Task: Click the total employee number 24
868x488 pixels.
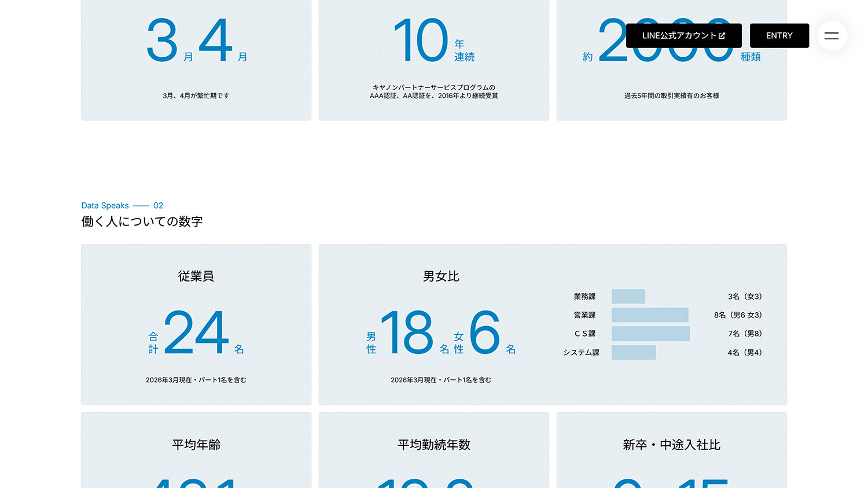Action: [x=196, y=333]
